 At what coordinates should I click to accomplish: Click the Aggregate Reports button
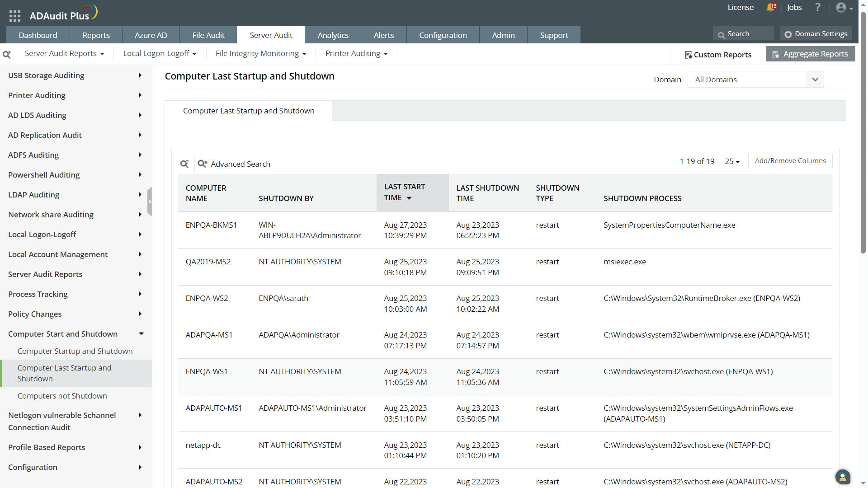coord(810,54)
